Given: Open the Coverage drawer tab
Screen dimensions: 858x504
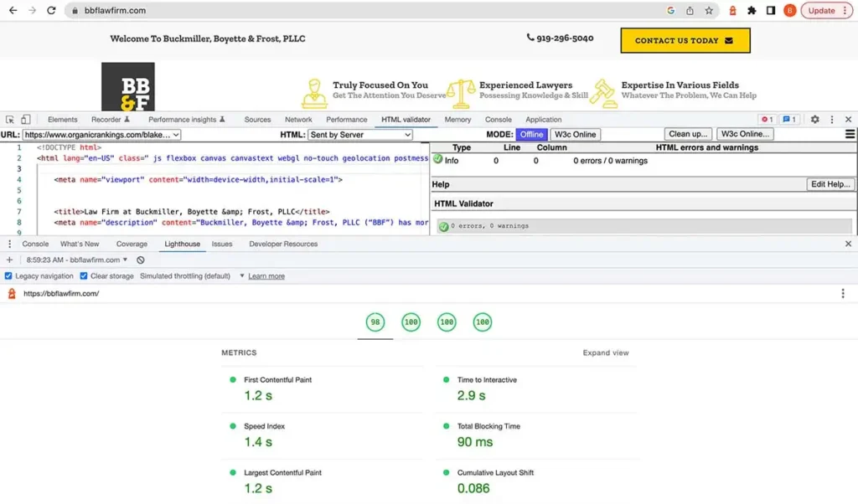Looking at the screenshot, I should tap(132, 244).
